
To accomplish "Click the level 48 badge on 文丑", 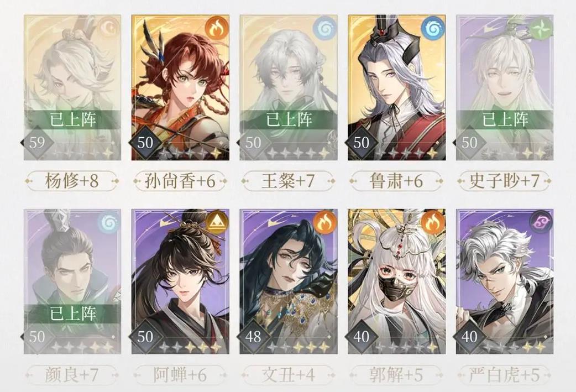I will [254, 337].
